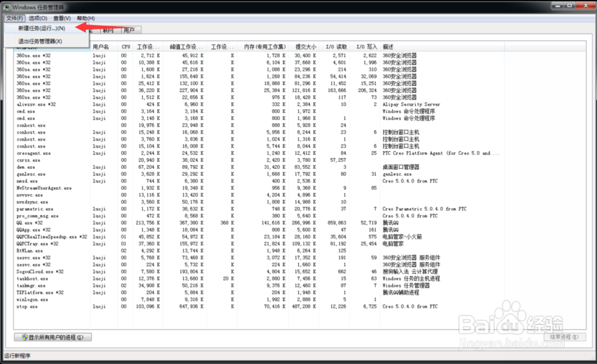
Task: Select the taskmgr.exe process
Action: (x=31, y=286)
